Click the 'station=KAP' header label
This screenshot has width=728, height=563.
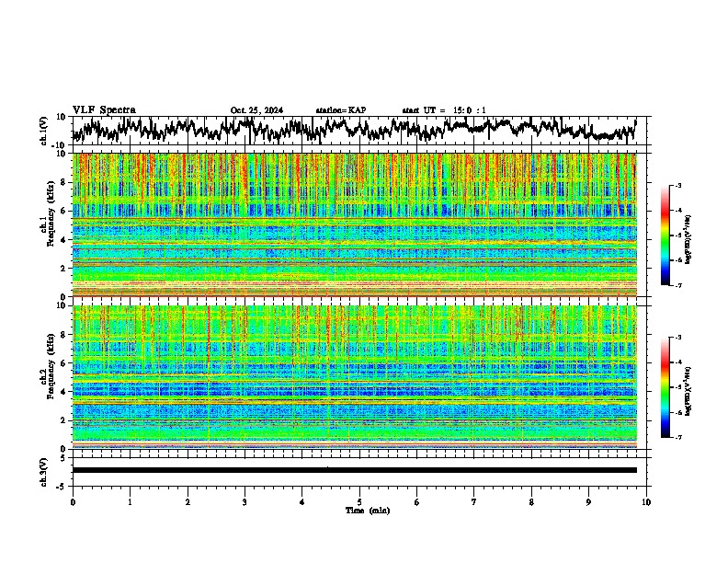coord(341,110)
